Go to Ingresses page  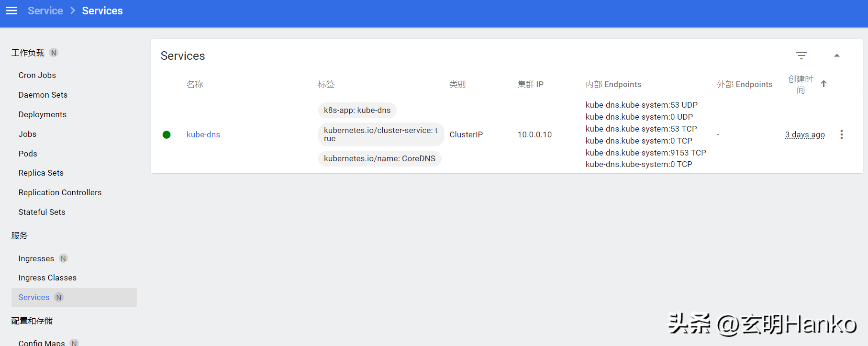(x=36, y=258)
